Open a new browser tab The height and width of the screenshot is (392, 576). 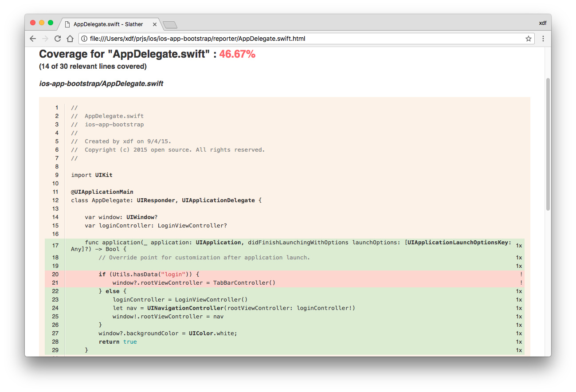(170, 24)
